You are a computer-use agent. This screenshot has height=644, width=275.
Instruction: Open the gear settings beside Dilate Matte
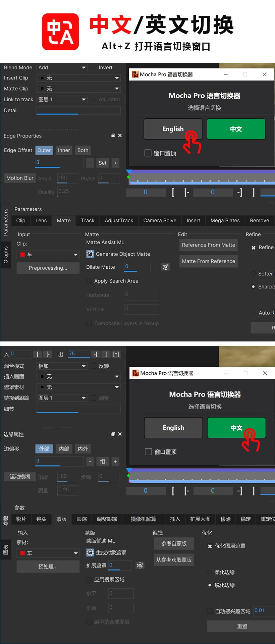pyautogui.click(x=166, y=267)
